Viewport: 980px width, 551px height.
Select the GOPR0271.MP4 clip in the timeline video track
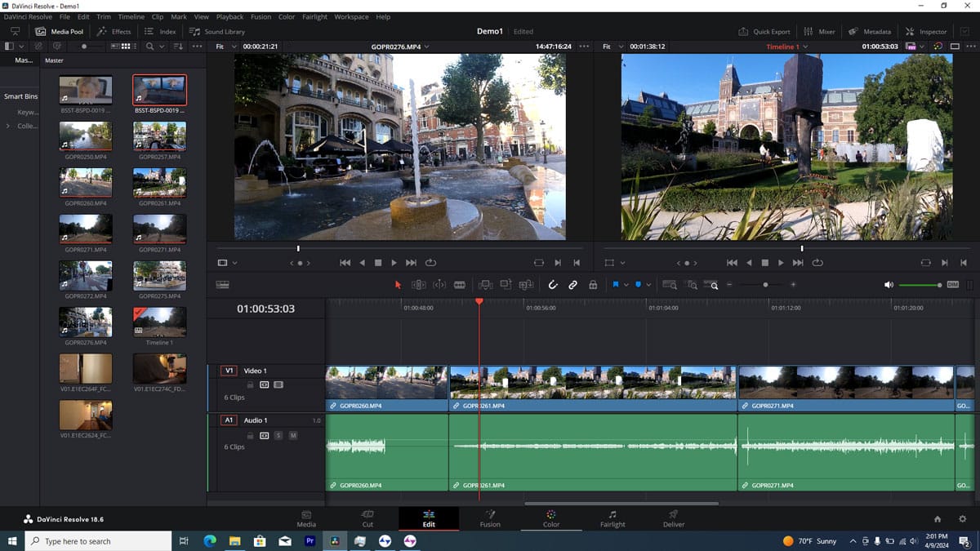[x=845, y=387]
